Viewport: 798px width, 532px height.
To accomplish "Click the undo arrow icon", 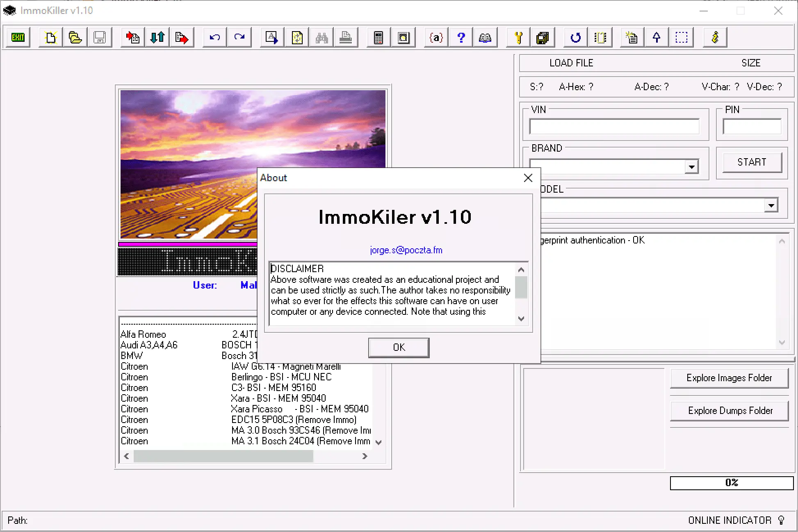I will [x=214, y=38].
